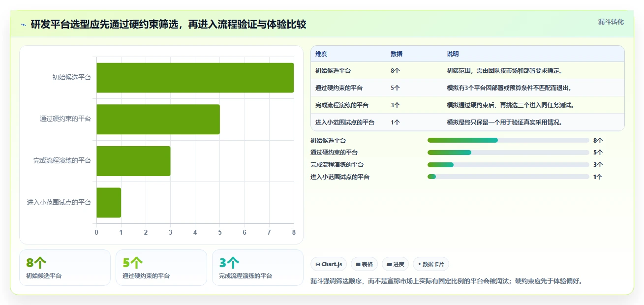Screen dimensions: 644x305
Task: Click the 初始候选平台 chart bar
Action: click(x=195, y=78)
